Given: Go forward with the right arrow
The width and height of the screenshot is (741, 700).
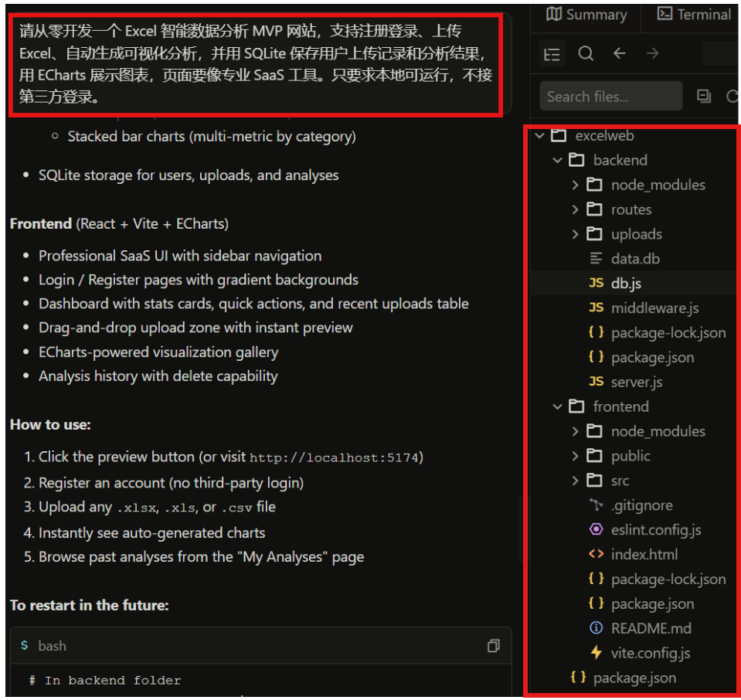Looking at the screenshot, I should [x=653, y=53].
